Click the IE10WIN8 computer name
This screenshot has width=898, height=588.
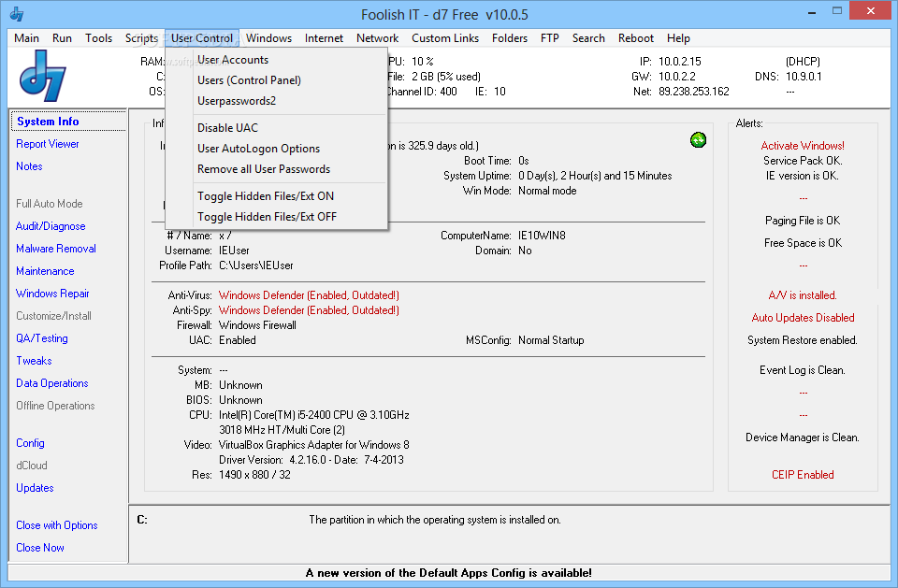tap(542, 236)
